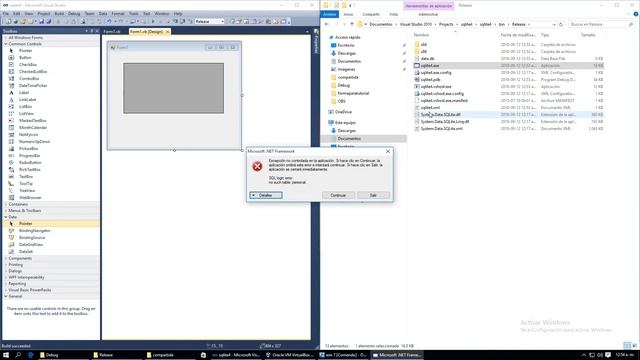The width and height of the screenshot is (640, 360).
Task: Open OneDrive in Explorer navigation pane
Action: pyautogui.click(x=343, y=112)
